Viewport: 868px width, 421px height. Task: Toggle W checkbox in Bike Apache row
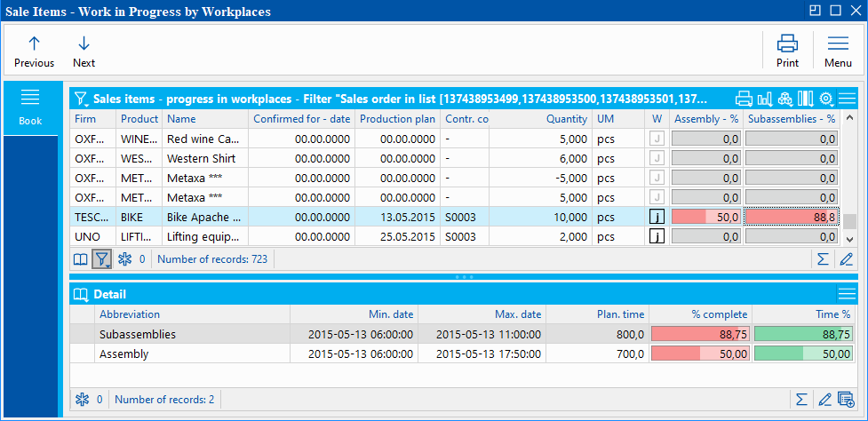pos(657,217)
